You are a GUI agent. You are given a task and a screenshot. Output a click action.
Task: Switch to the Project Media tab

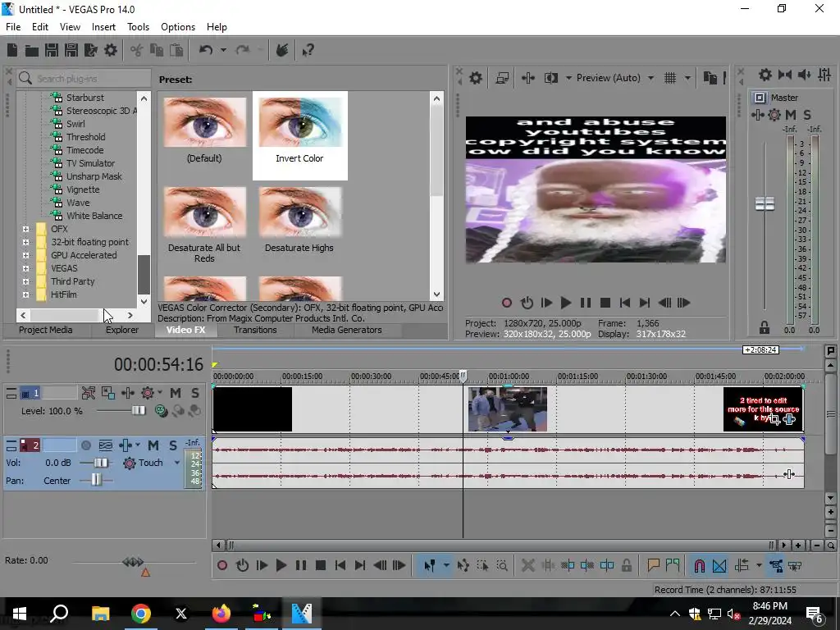pos(46,330)
